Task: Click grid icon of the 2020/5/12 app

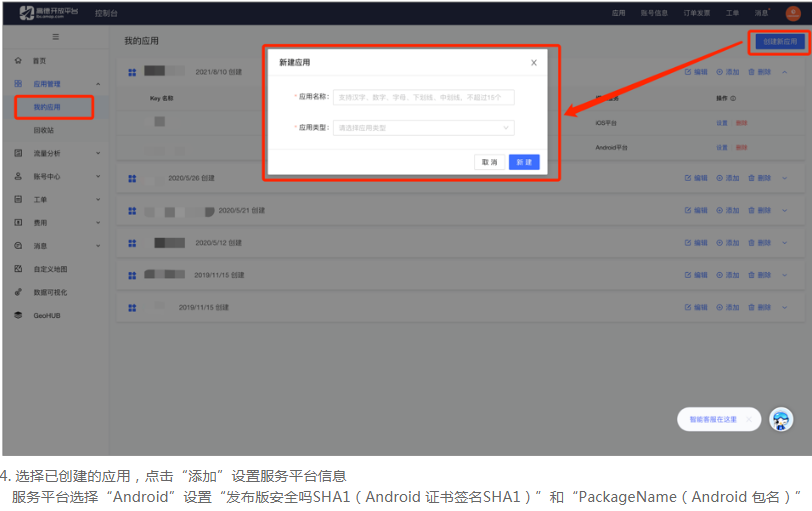Action: [132, 243]
